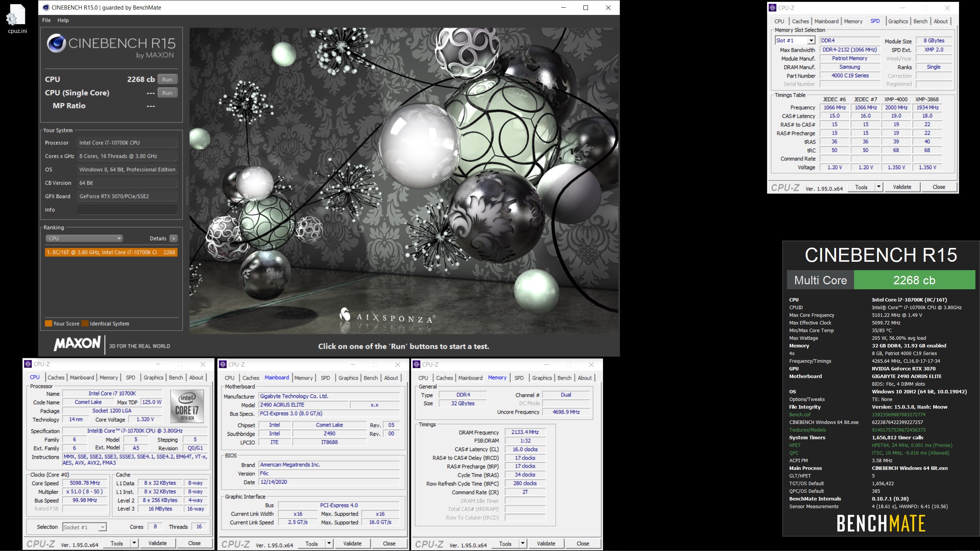Image resolution: width=980 pixels, height=551 pixels.
Task: Switch to SPD tab in Mainboard window
Action: click(x=325, y=378)
